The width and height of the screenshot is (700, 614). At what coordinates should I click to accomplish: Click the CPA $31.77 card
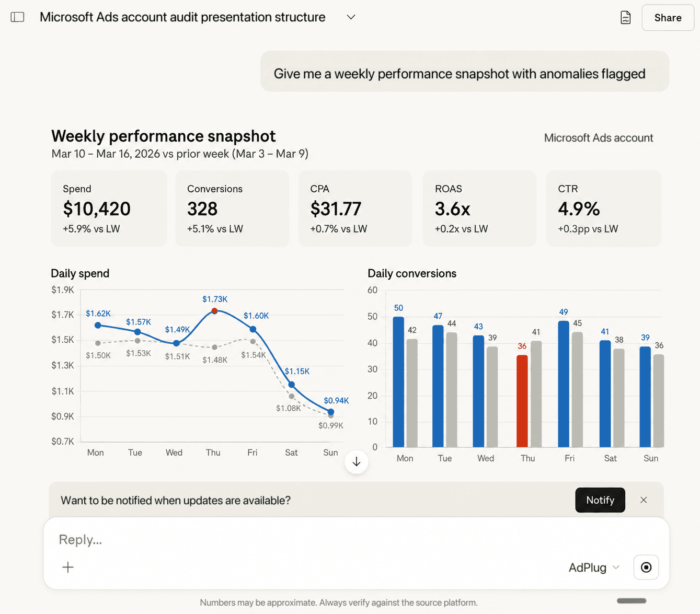355,208
